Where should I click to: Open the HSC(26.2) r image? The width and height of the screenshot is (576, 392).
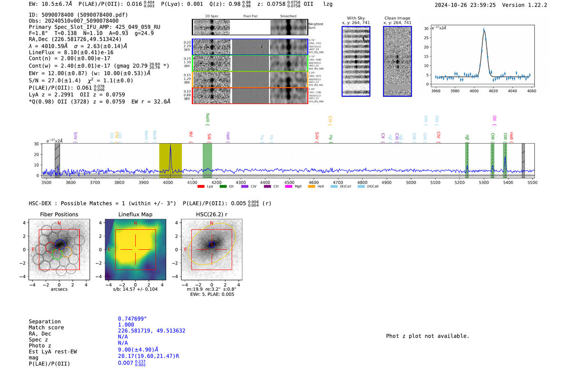[x=211, y=249]
